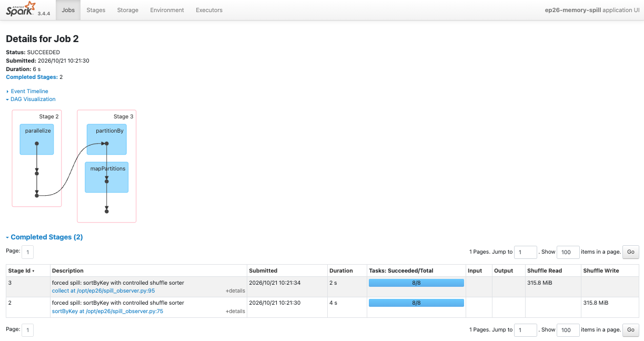Click the Stage 2 box label in DAG
This screenshot has width=644, height=341.
49,116
